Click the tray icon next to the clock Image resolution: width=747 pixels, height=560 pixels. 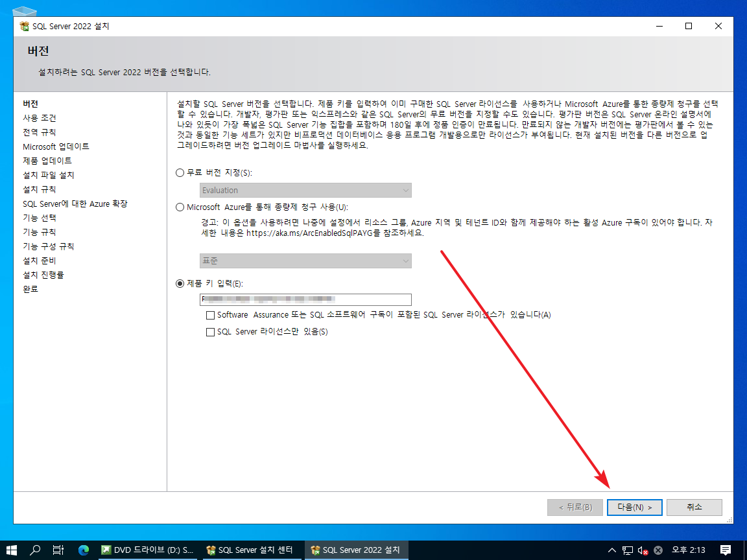(x=658, y=550)
